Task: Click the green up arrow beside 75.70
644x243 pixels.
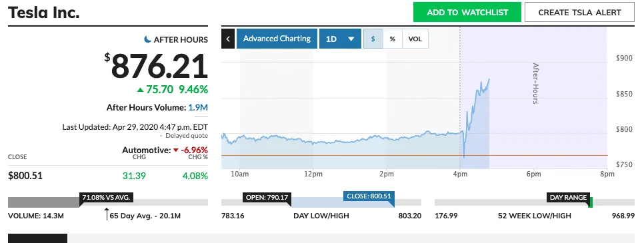Action: 141,89
